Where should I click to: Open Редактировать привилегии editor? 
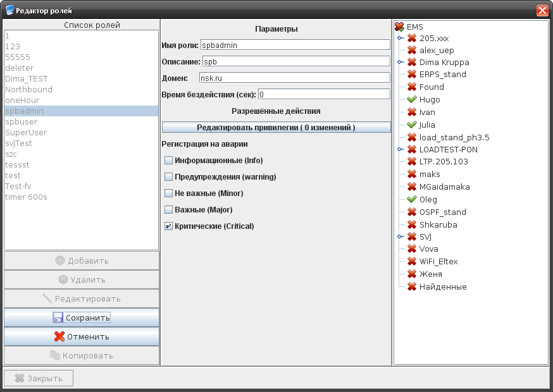(276, 127)
